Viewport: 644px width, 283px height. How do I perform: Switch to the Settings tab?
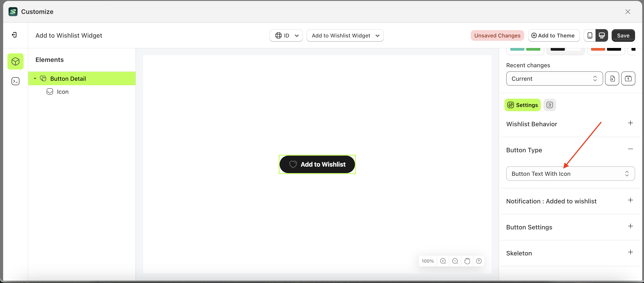tap(522, 105)
